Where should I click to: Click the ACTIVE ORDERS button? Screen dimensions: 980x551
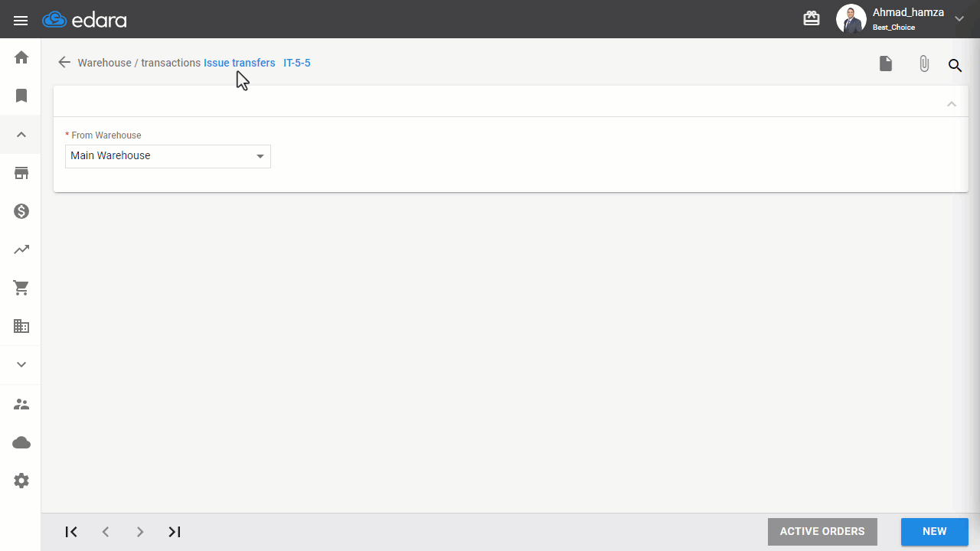pyautogui.click(x=822, y=532)
